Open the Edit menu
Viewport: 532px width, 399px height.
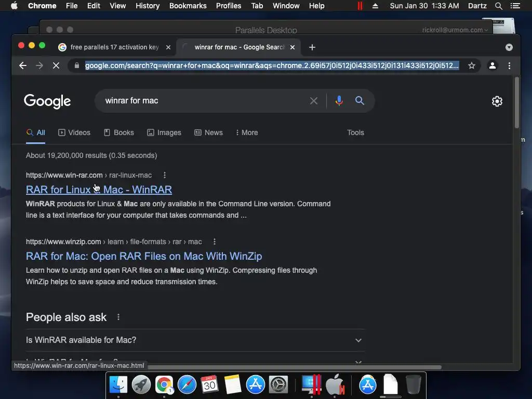click(x=94, y=6)
